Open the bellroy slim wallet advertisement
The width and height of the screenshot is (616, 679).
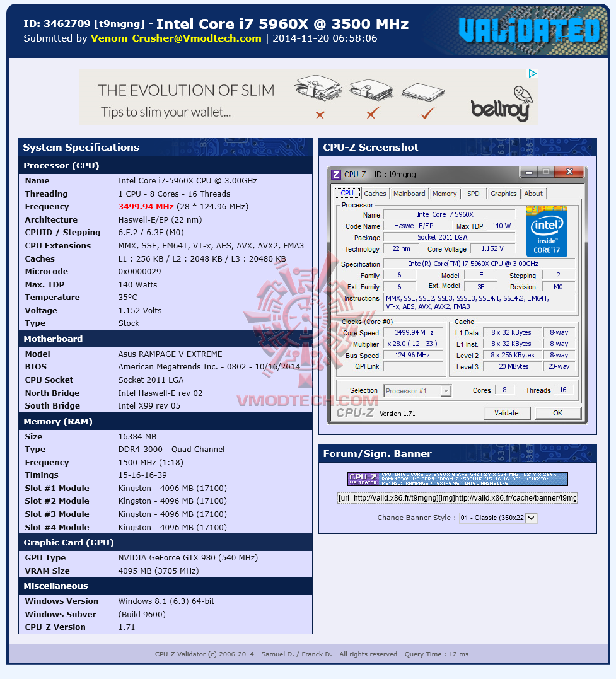[x=308, y=97]
